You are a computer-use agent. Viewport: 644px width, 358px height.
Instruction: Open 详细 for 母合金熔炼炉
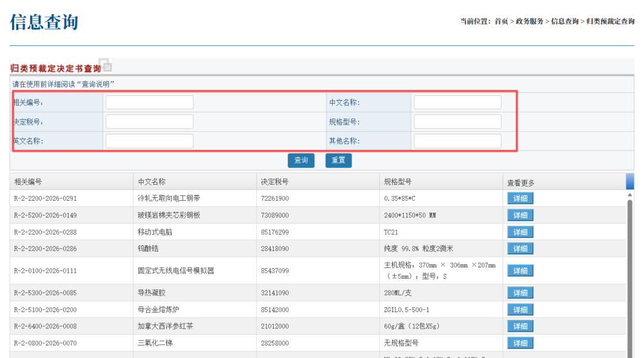click(521, 310)
